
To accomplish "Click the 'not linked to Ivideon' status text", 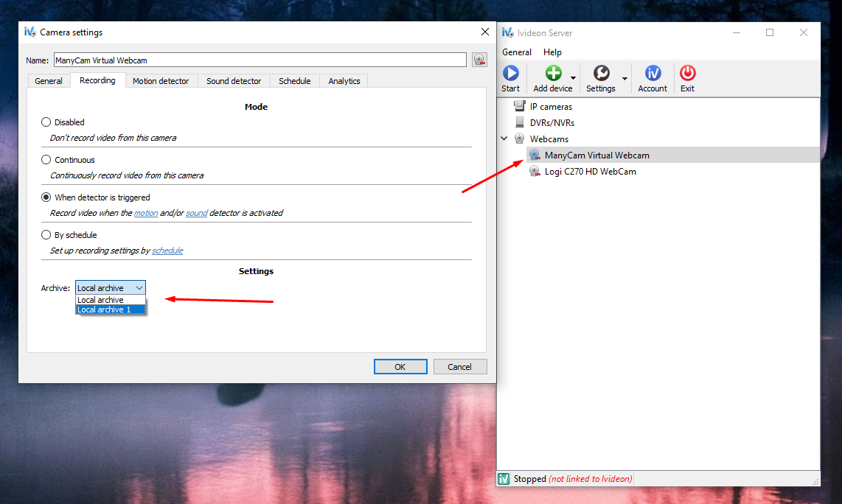I will tap(590, 479).
